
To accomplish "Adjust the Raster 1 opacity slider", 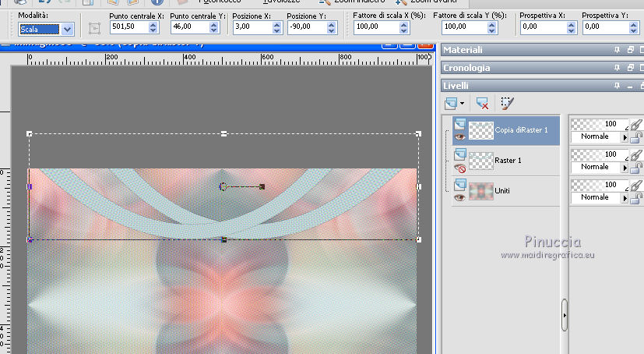I will tap(600, 154).
